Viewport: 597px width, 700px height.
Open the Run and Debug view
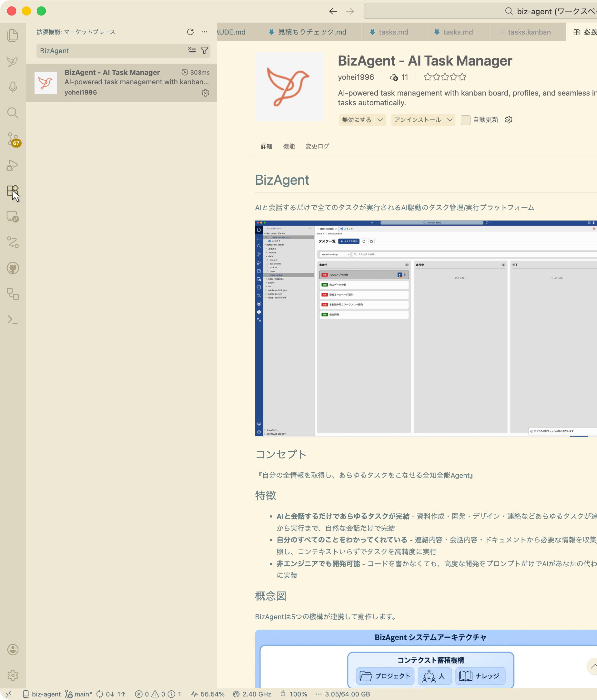point(13,165)
